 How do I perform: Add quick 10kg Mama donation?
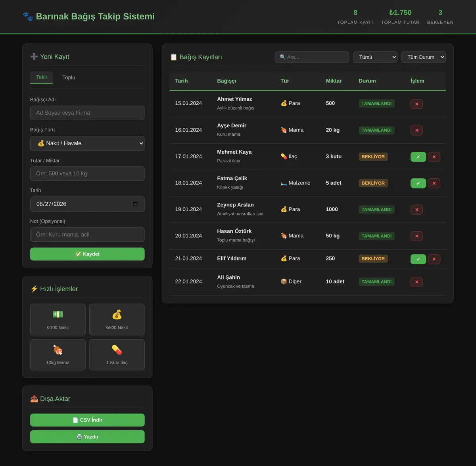[x=58, y=354]
